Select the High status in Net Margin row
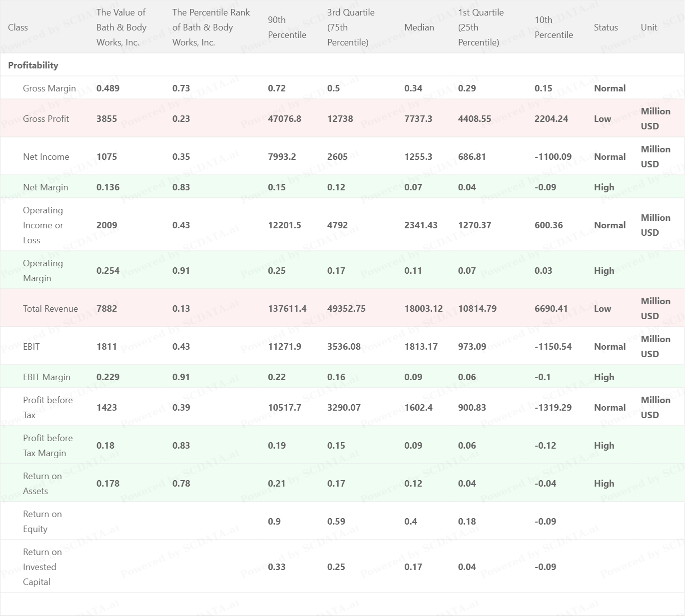Screen dimensions: 685x616 [604, 187]
